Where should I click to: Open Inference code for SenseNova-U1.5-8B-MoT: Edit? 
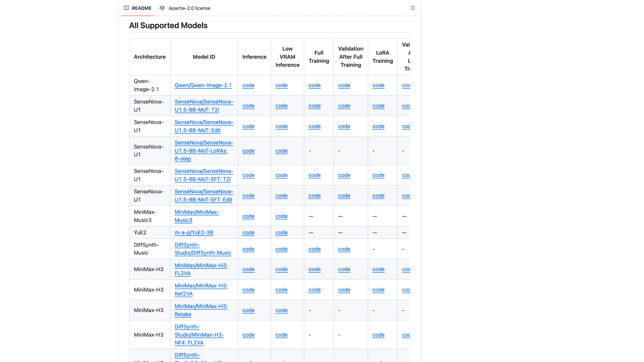pos(248,126)
